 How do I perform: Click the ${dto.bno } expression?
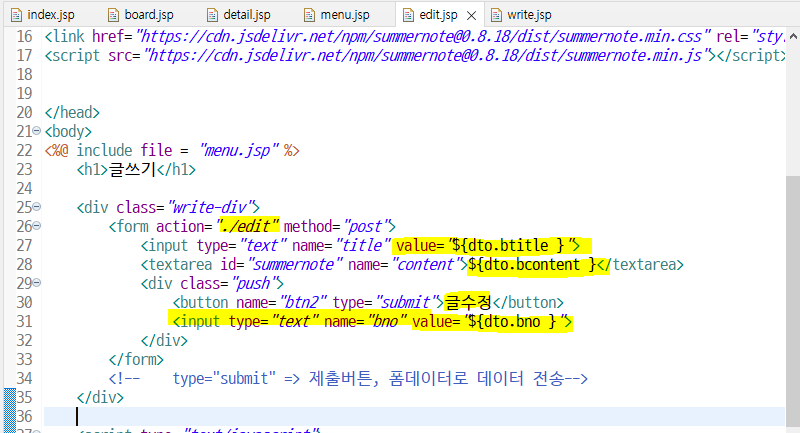click(x=512, y=321)
